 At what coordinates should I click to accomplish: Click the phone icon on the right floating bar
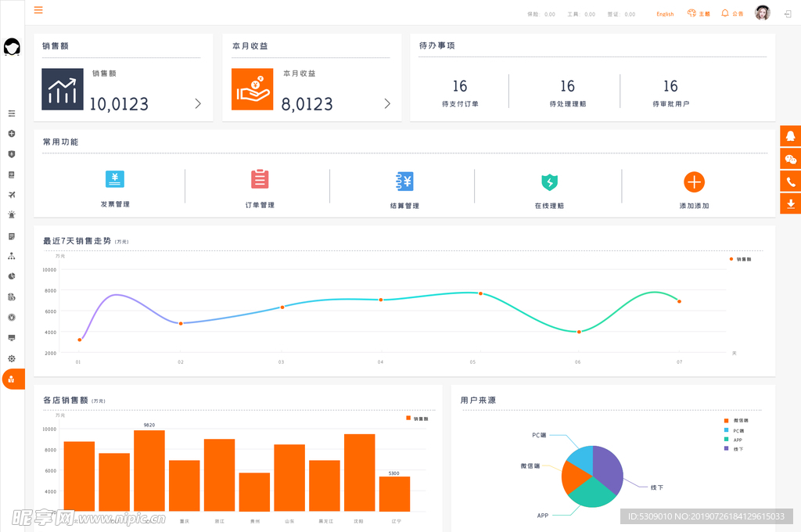tap(790, 182)
